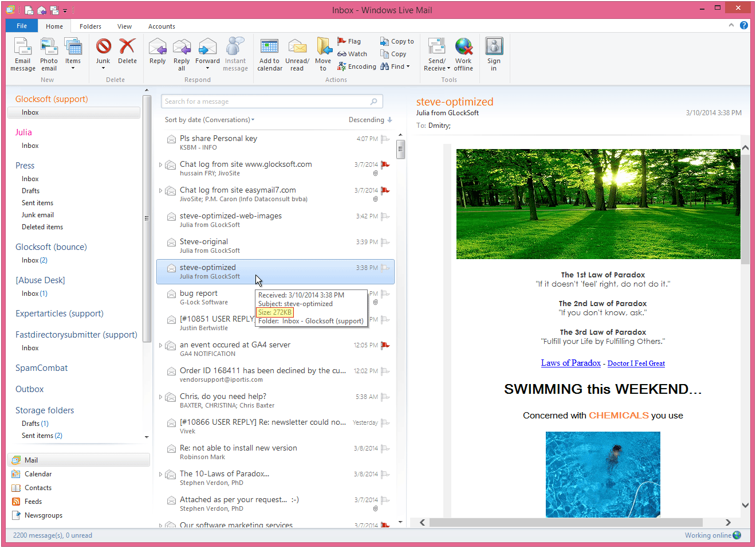
Task: Toggle flag on 'Re: not able to install new version'
Action: click(x=385, y=448)
